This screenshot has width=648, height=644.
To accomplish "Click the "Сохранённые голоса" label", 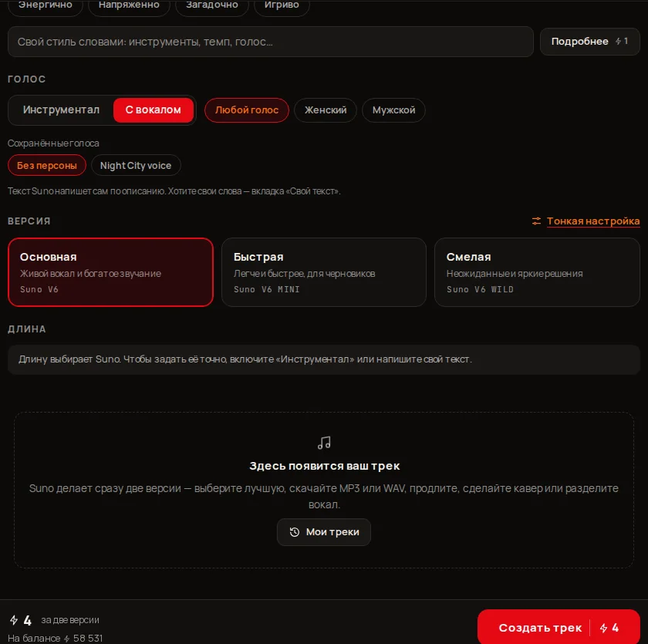I will pyautogui.click(x=53, y=143).
